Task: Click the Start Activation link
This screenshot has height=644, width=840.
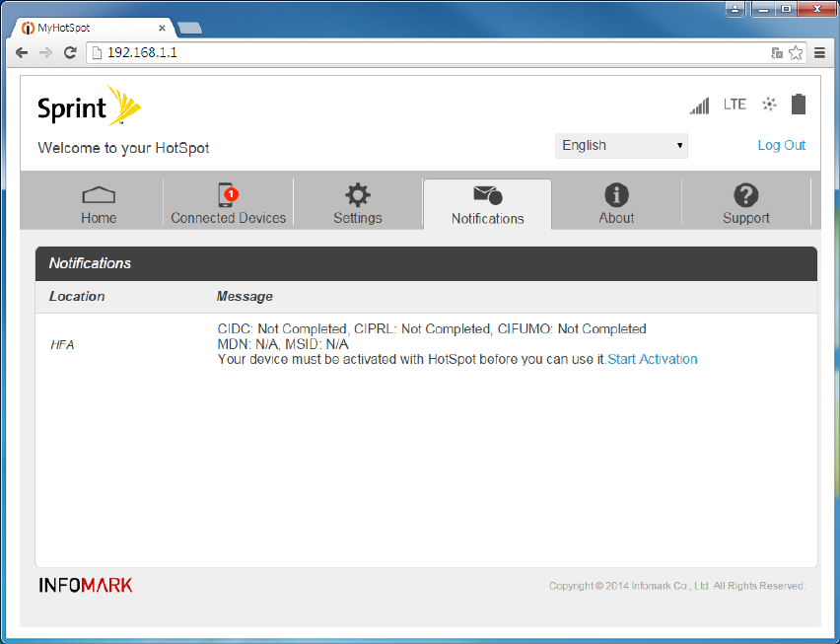Action: point(653,359)
